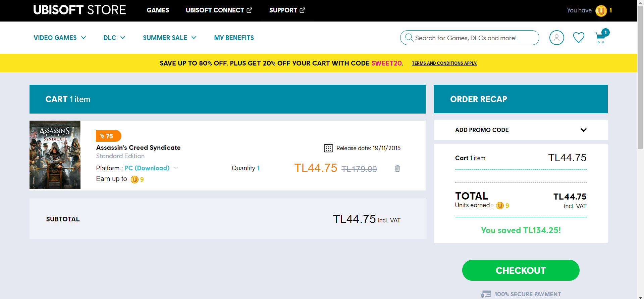This screenshot has height=299, width=644.
Task: Click the Quantity 1 value
Action: 258,168
